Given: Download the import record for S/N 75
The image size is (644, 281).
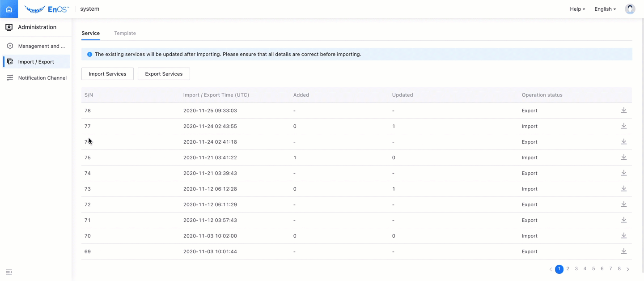Looking at the screenshot, I should (x=623, y=158).
